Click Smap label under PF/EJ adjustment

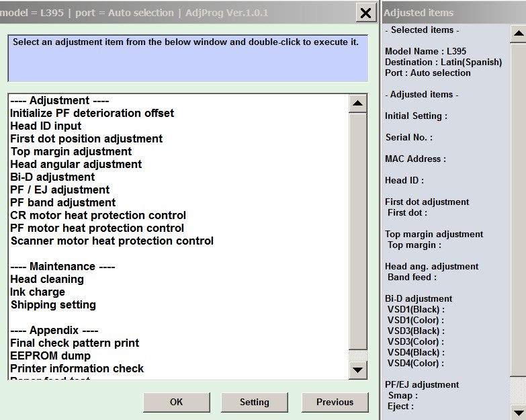[x=402, y=395]
